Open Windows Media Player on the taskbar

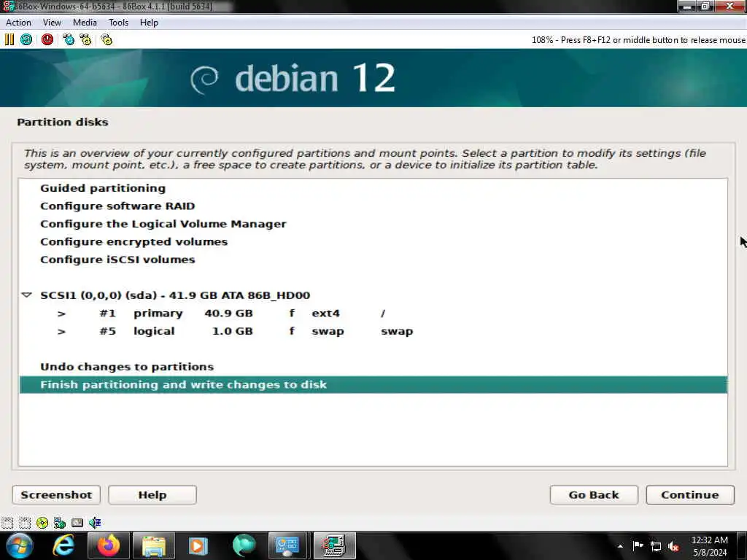[198, 545]
